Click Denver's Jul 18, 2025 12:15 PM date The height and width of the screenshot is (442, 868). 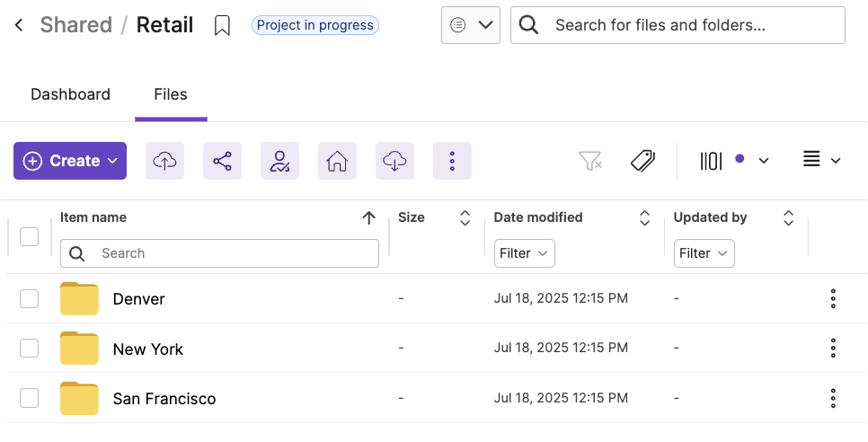[x=561, y=299]
